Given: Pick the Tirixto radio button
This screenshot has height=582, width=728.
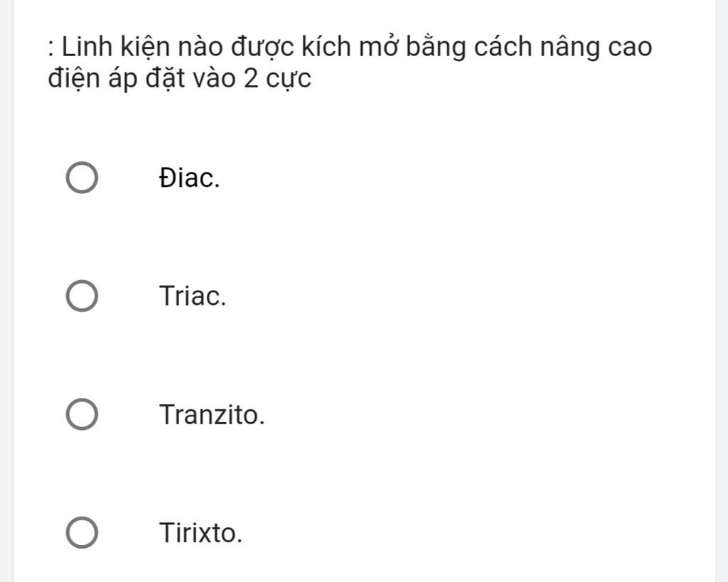Looking at the screenshot, I should coord(82,532).
